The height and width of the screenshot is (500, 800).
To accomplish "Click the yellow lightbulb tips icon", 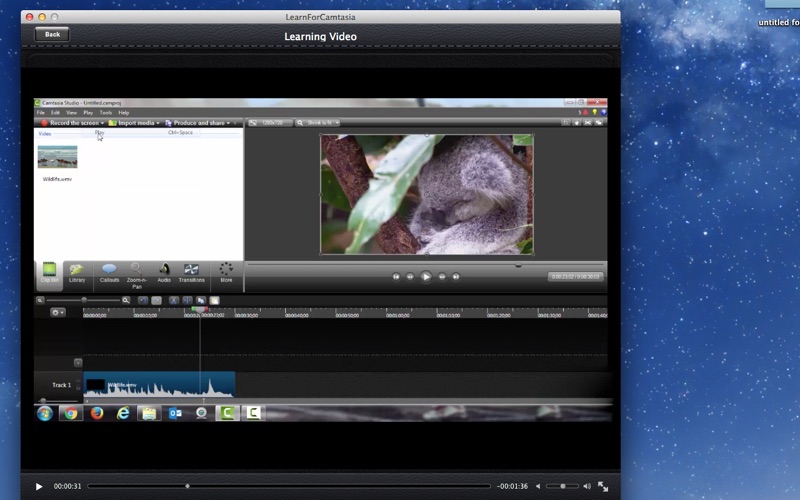I will pos(594,113).
